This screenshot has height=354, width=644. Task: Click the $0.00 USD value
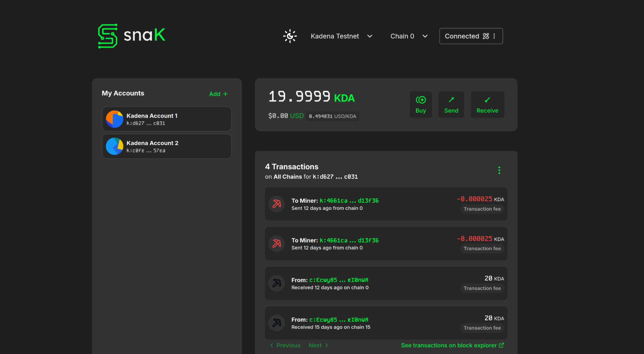pos(286,116)
